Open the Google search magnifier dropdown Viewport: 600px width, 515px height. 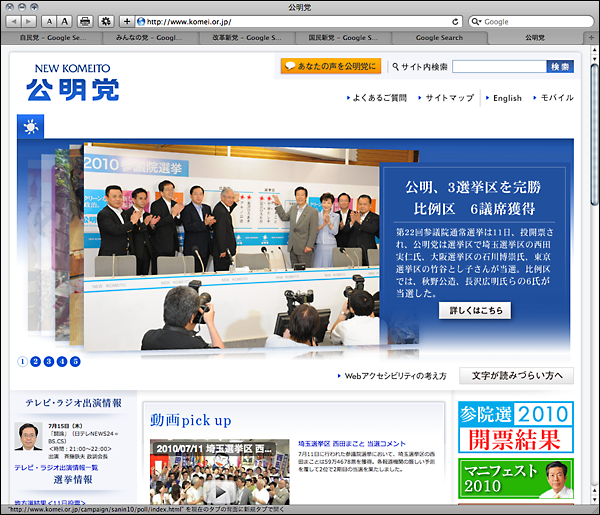(x=476, y=21)
